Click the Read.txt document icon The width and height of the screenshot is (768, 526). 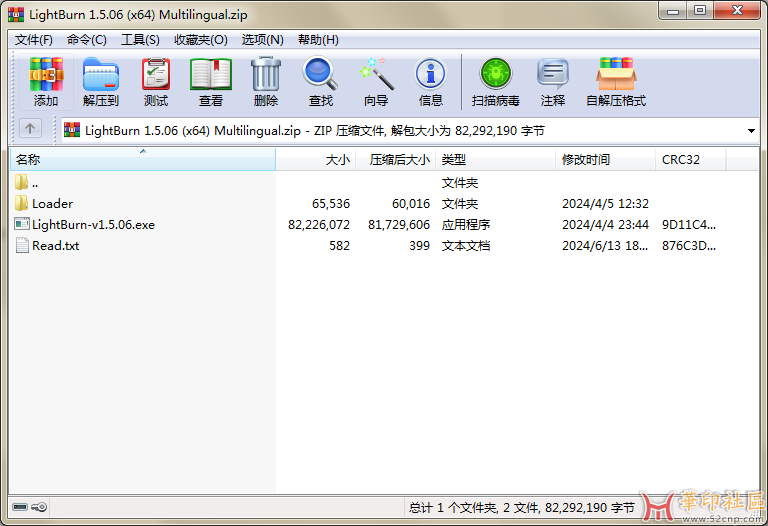[22, 245]
